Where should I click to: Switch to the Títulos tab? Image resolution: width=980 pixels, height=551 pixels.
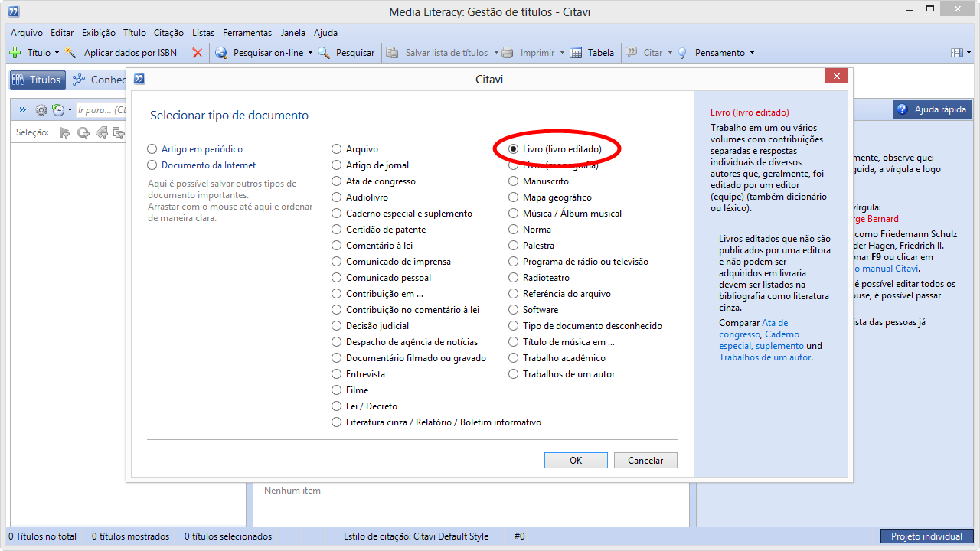tap(38, 80)
